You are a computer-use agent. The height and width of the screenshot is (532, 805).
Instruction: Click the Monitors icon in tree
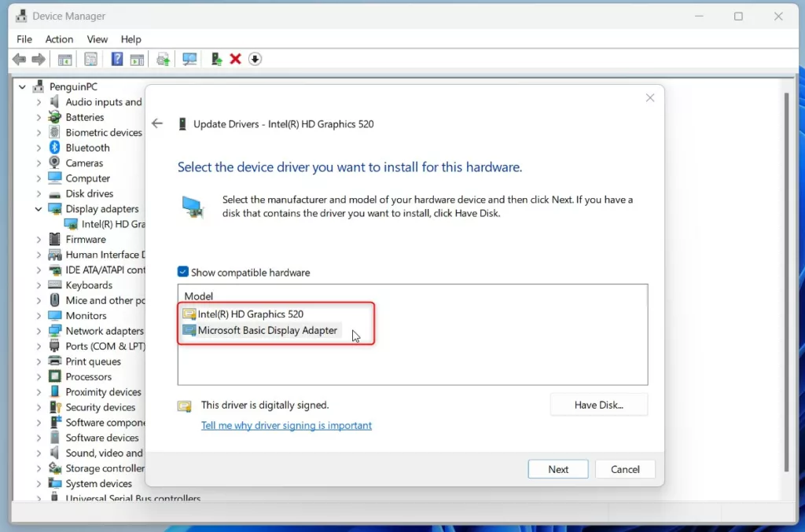pyautogui.click(x=54, y=315)
